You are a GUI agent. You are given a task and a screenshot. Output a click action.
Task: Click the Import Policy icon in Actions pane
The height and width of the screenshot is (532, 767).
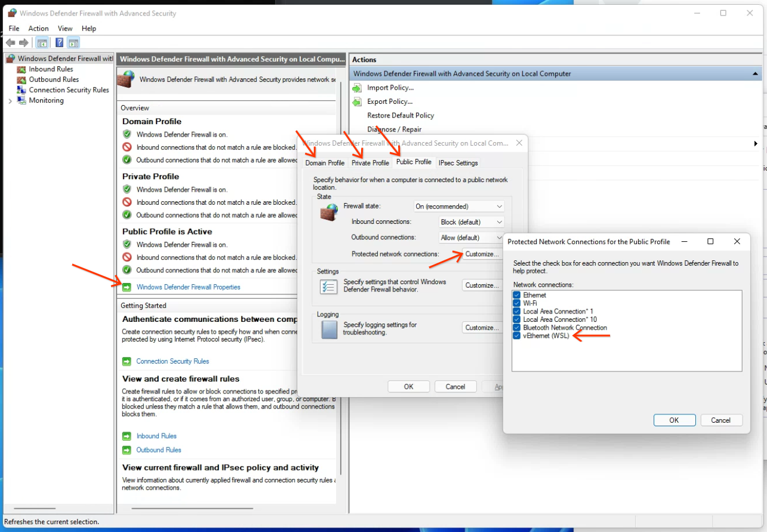356,88
